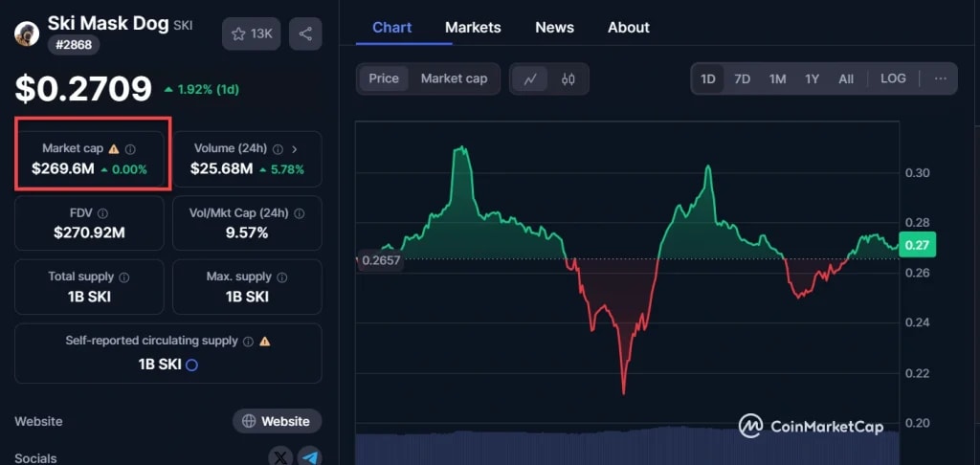Expand Volume (24h) chevron arrow
The height and width of the screenshot is (465, 980).
point(295,149)
